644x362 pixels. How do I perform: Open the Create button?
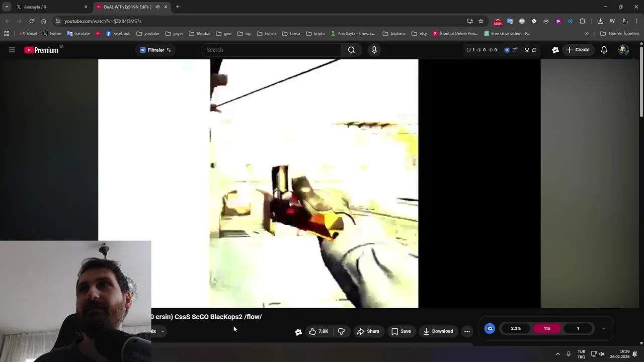tap(578, 50)
